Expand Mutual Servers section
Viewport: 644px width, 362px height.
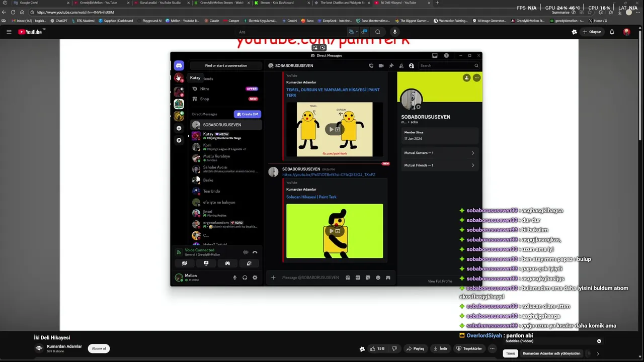click(x=439, y=153)
